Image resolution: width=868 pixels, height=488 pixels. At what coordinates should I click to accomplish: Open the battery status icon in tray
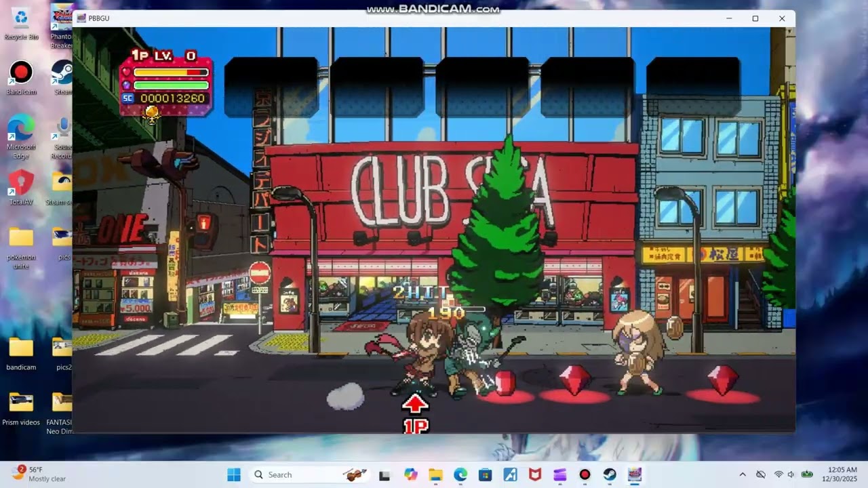(x=807, y=474)
